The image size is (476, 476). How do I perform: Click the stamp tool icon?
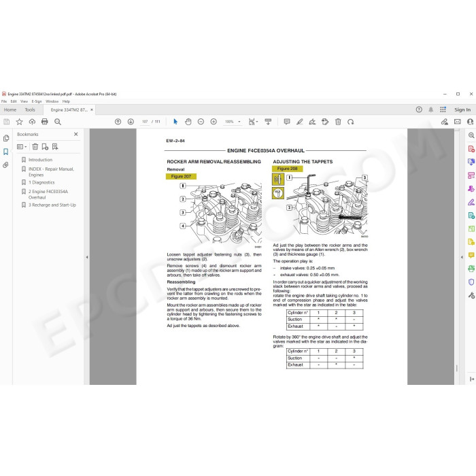pyautogui.click(x=325, y=122)
